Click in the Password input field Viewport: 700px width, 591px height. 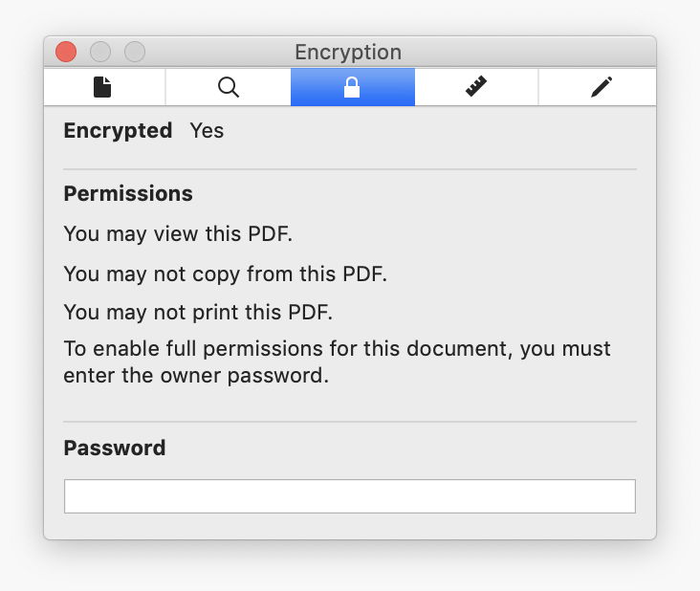pos(349,496)
